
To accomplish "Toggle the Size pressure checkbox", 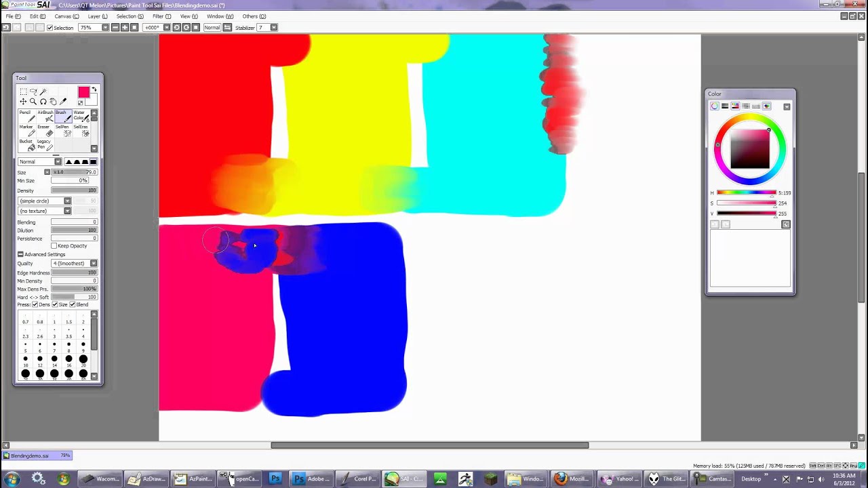I will pyautogui.click(x=54, y=305).
